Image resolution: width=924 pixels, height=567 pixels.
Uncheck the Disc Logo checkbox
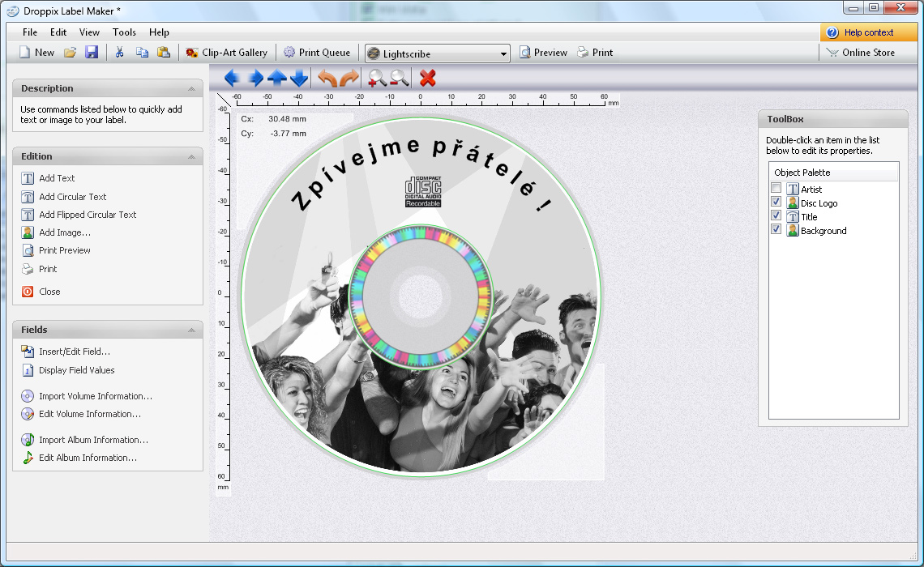776,202
